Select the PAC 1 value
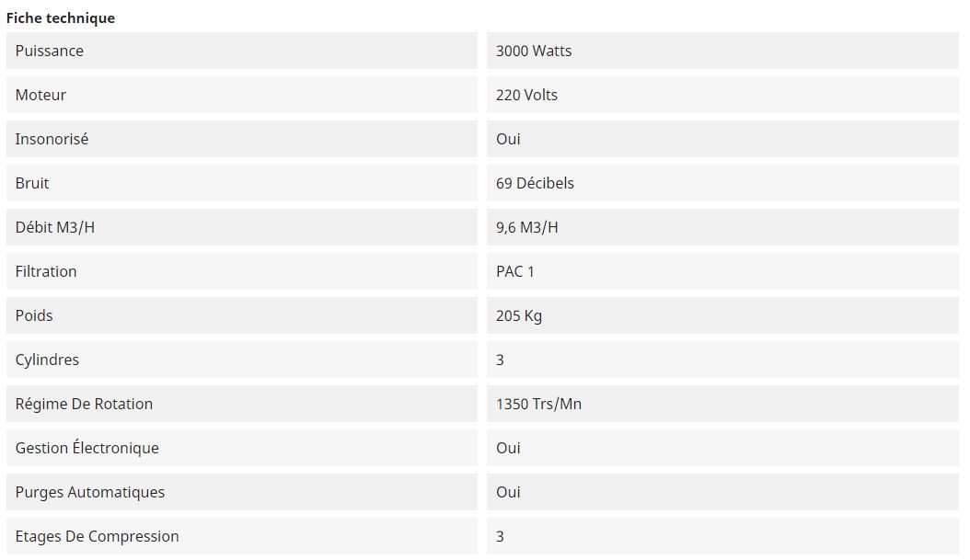 [x=515, y=272]
